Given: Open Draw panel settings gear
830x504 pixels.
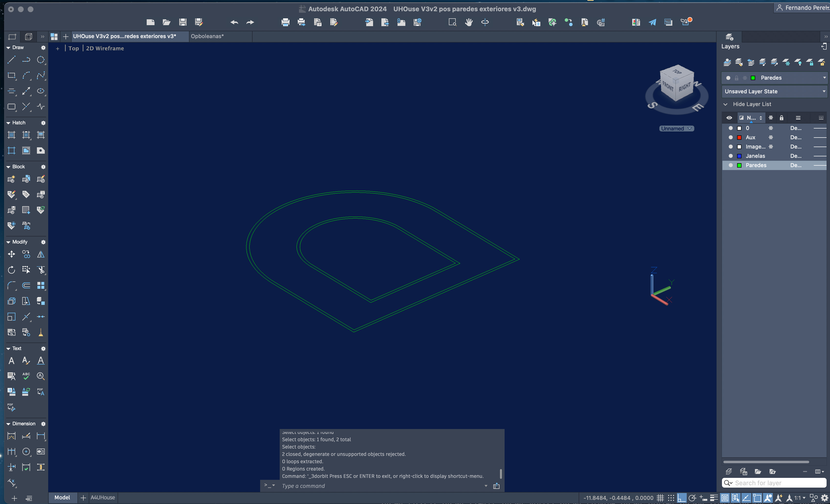Looking at the screenshot, I should pyautogui.click(x=43, y=47).
